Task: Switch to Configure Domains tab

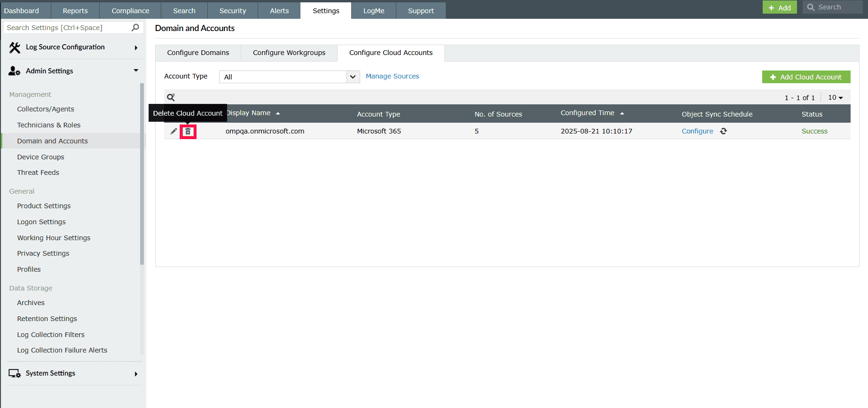Action: 198,53
